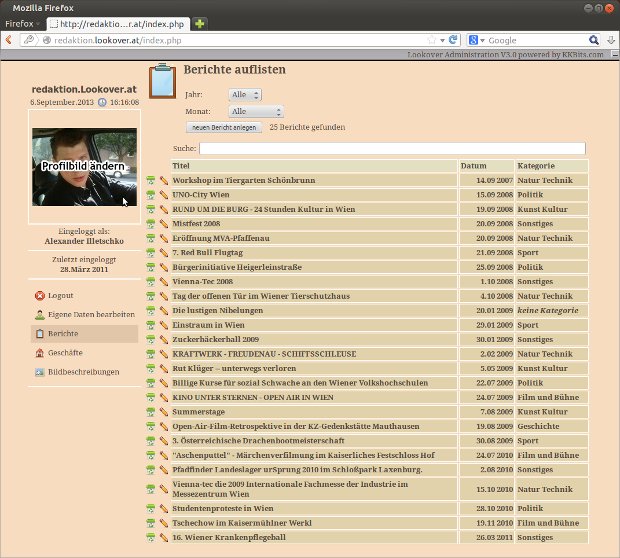Open report 3. Österreichische Drachenbootmeisterschaft
Screen dimensions: 620x558
pyautogui.click(x=258, y=441)
